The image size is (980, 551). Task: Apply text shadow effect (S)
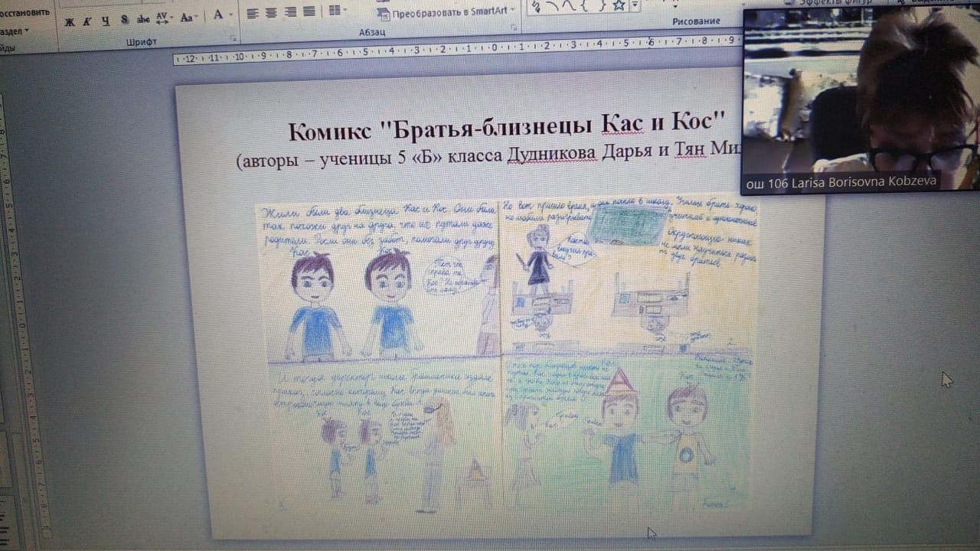(x=124, y=20)
